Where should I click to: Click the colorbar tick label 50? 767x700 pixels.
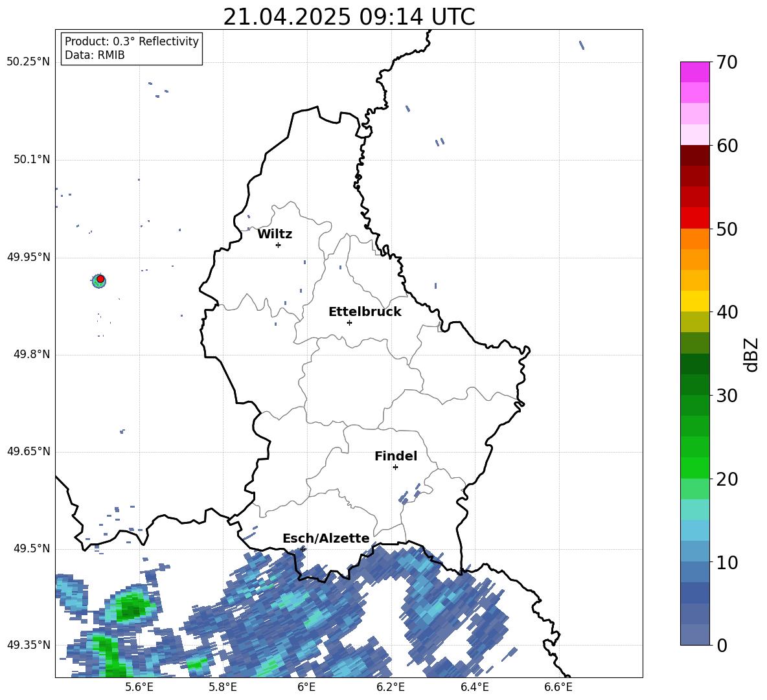(x=727, y=229)
